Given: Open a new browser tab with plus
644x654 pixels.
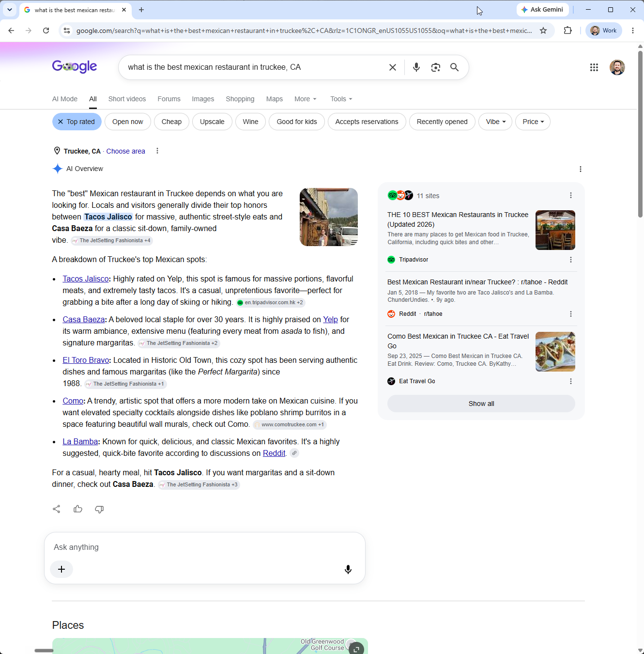Looking at the screenshot, I should tap(141, 10).
